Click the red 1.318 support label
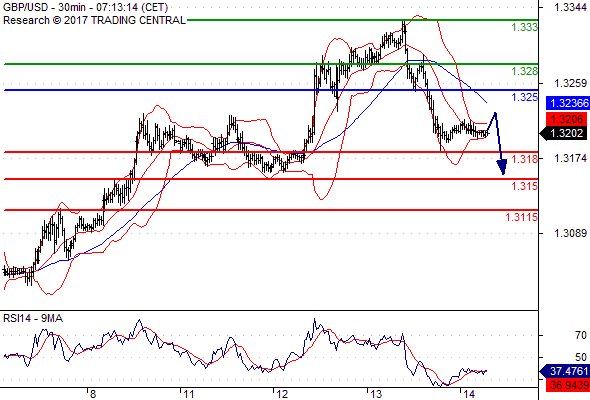This screenshot has width=590, height=400. tap(525, 159)
